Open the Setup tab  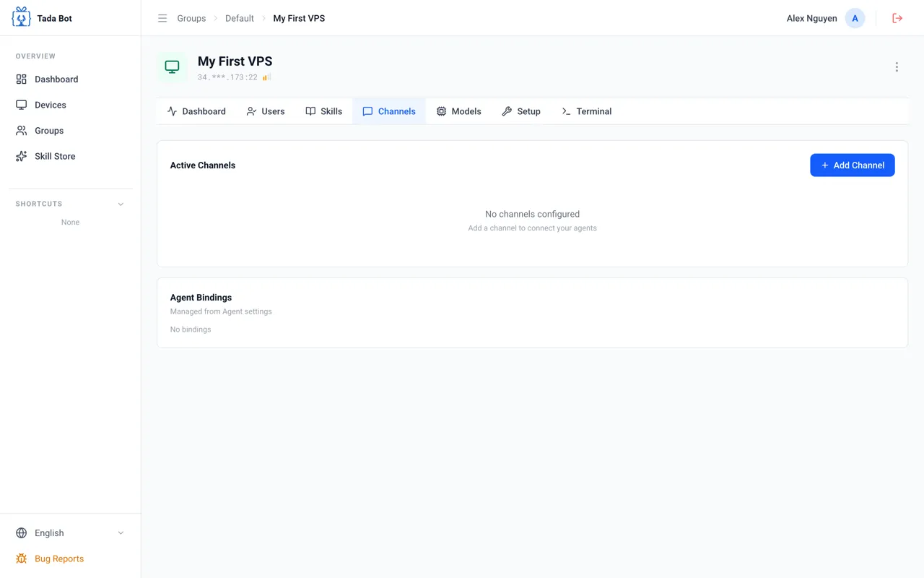(x=521, y=111)
